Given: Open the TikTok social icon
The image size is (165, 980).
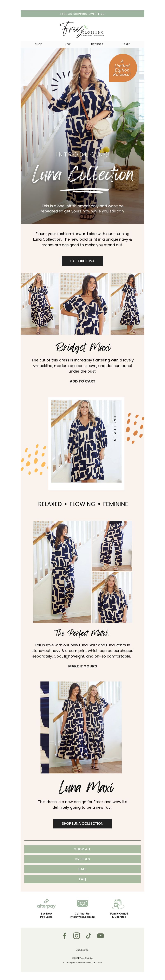Looking at the screenshot, I should coord(88,935).
